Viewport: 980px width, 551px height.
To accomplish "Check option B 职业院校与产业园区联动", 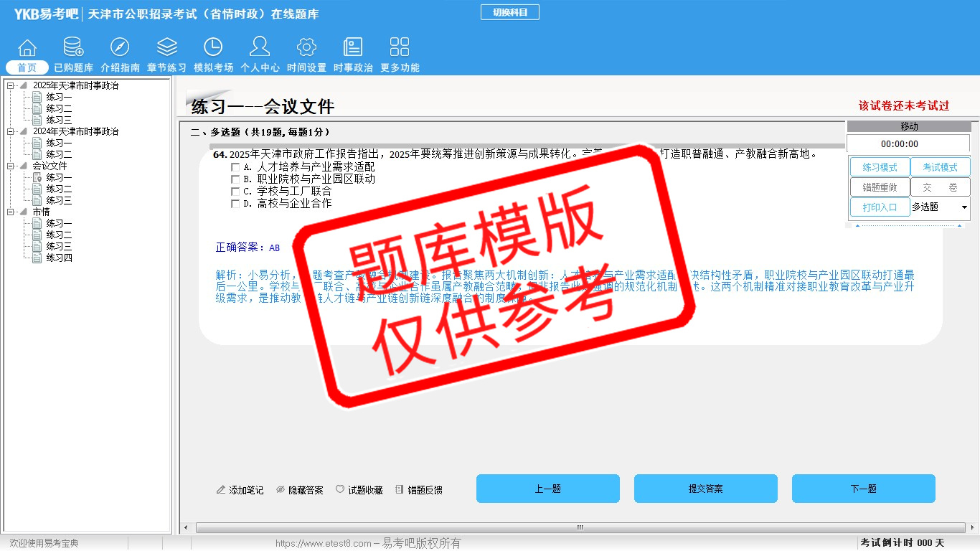I will coord(235,179).
